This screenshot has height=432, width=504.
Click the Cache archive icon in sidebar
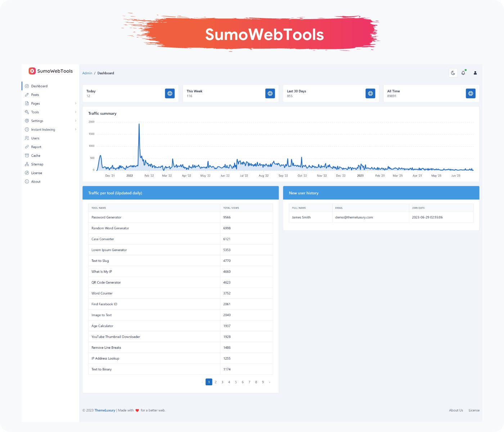(x=27, y=156)
